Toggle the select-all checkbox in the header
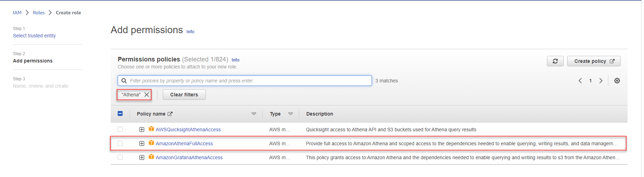Image resolution: width=644 pixels, height=177 pixels. [x=120, y=113]
